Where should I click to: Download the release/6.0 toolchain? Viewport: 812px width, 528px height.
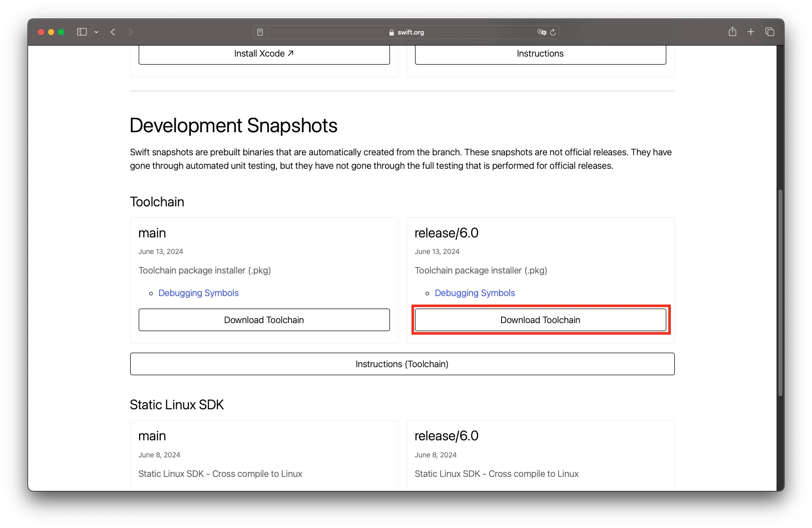[540, 320]
